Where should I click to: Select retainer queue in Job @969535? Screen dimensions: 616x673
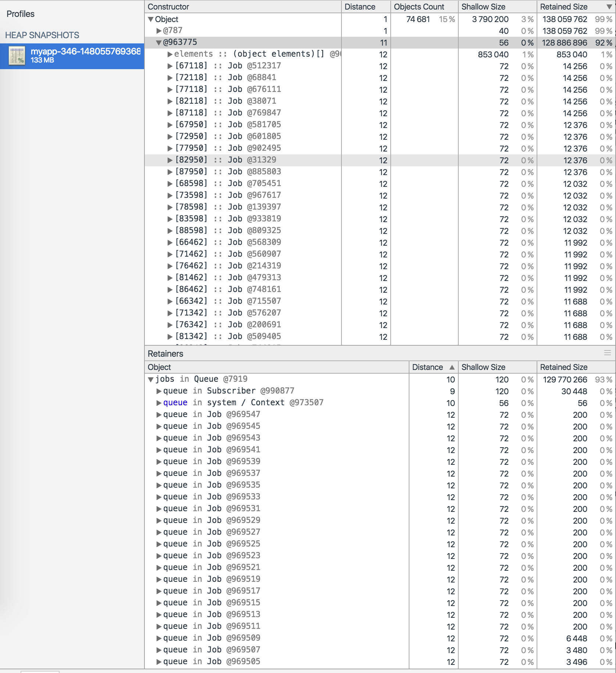pyautogui.click(x=380, y=485)
